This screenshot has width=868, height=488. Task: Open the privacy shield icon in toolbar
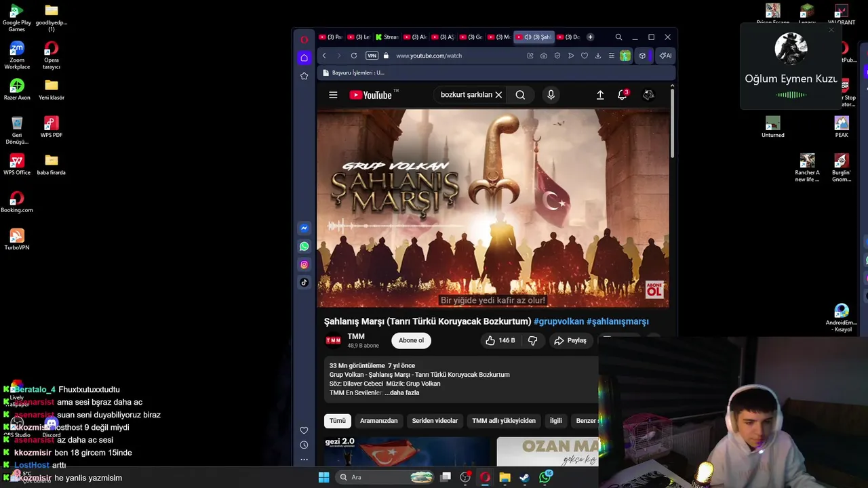[557, 56]
